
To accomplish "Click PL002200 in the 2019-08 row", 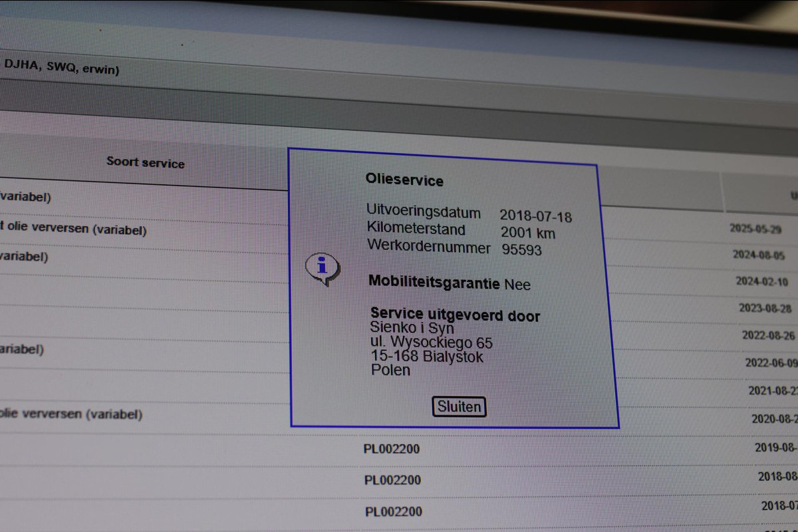I will click(392, 449).
